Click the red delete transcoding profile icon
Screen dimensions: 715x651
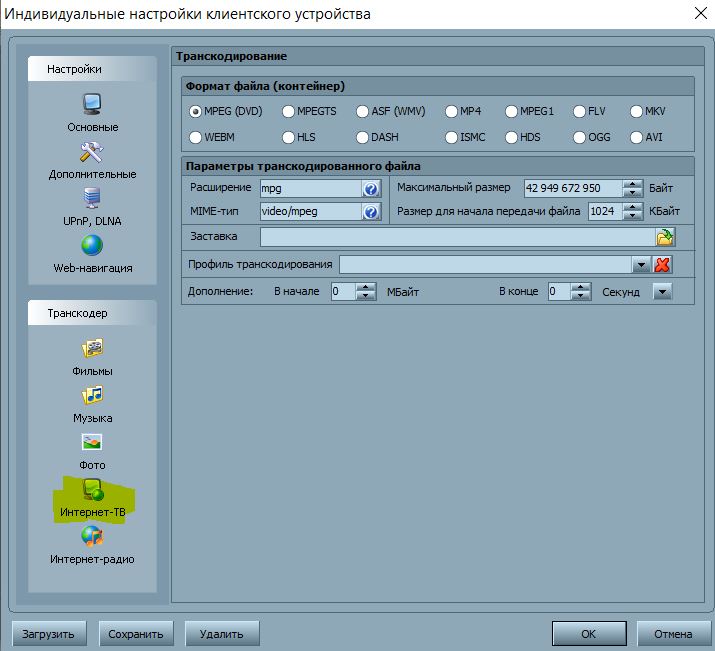662,265
